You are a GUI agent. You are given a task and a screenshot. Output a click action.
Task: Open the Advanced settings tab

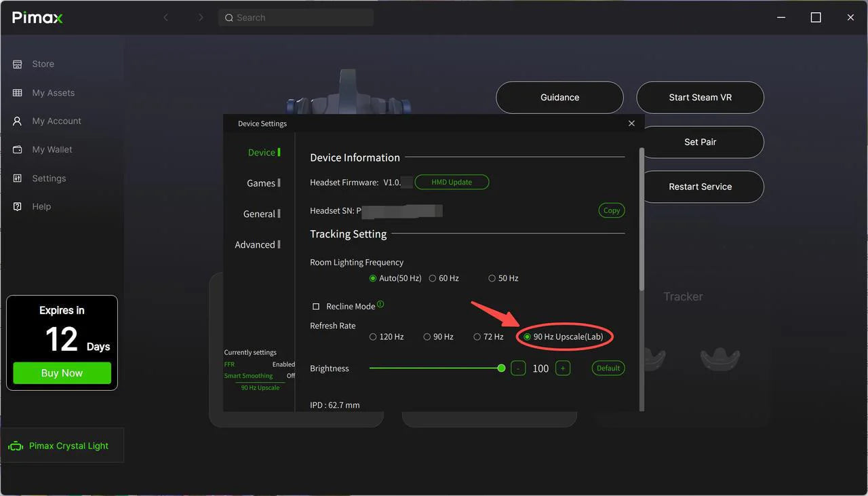pos(255,245)
